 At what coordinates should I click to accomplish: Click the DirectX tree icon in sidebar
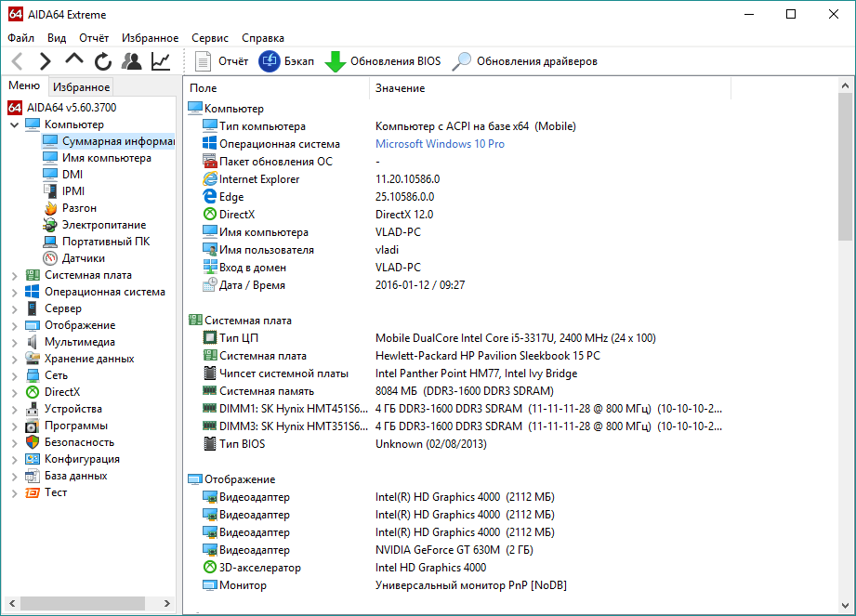[33, 392]
